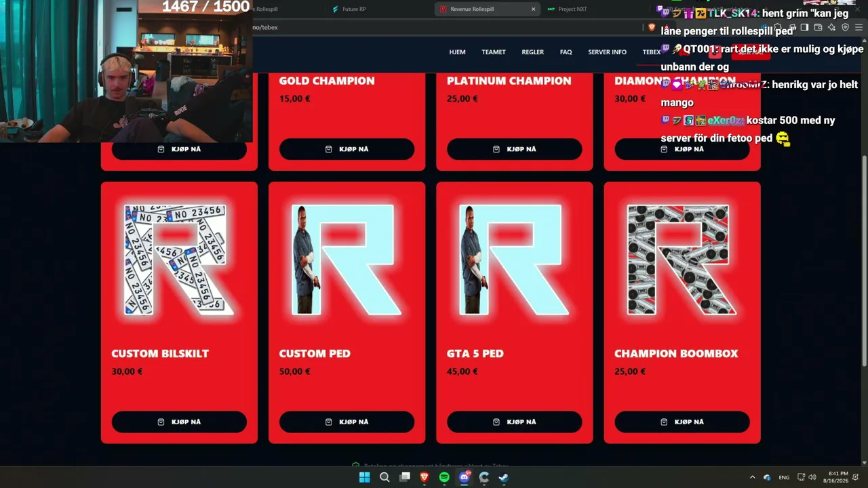Click the 30,00 € Custom Bilskilt price
This screenshot has height=488, width=868.
127,371
